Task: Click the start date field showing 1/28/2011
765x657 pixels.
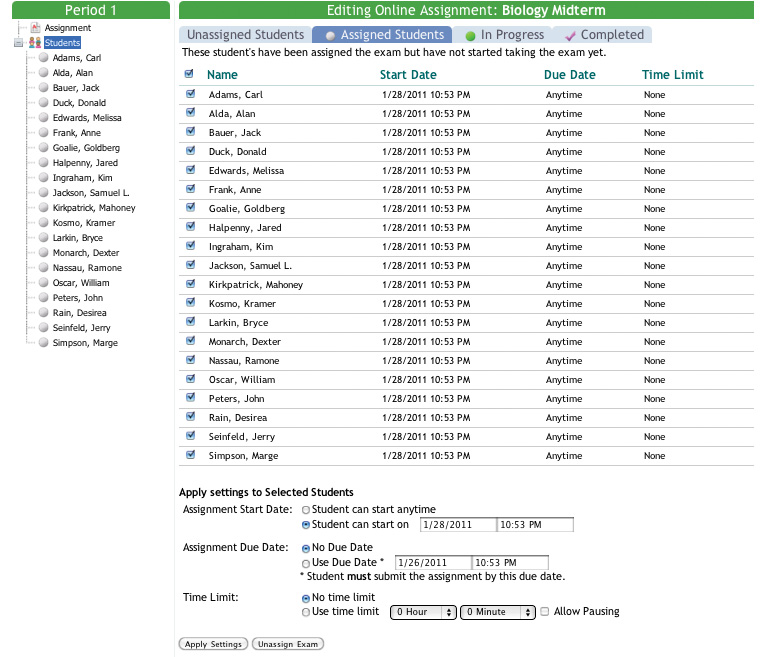Action: [458, 525]
